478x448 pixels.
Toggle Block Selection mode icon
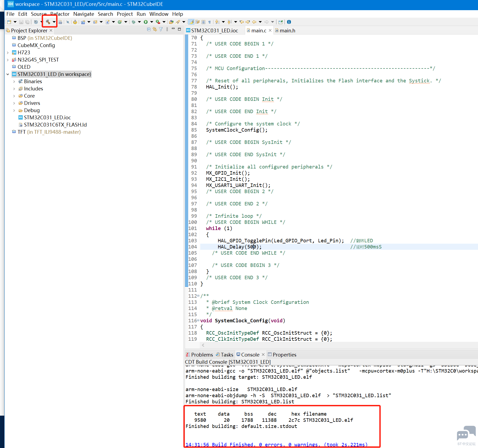203,22
